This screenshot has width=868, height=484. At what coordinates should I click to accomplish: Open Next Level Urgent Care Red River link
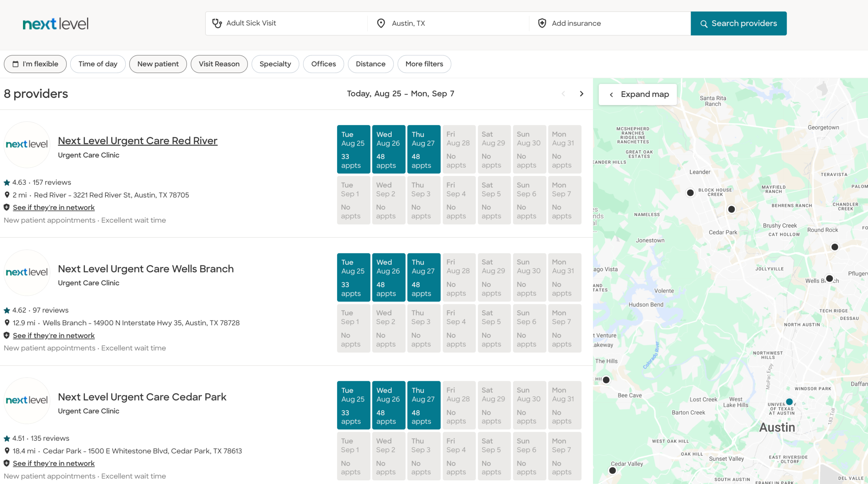[138, 140]
